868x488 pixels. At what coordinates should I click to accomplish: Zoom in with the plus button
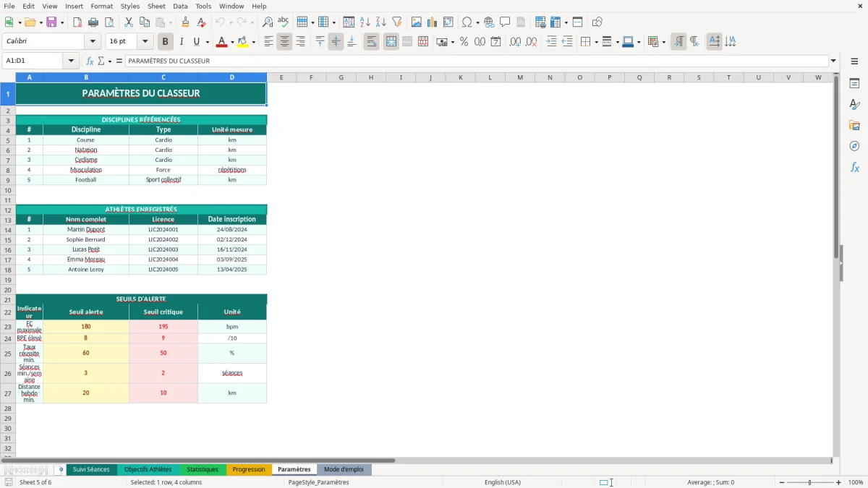pos(838,482)
